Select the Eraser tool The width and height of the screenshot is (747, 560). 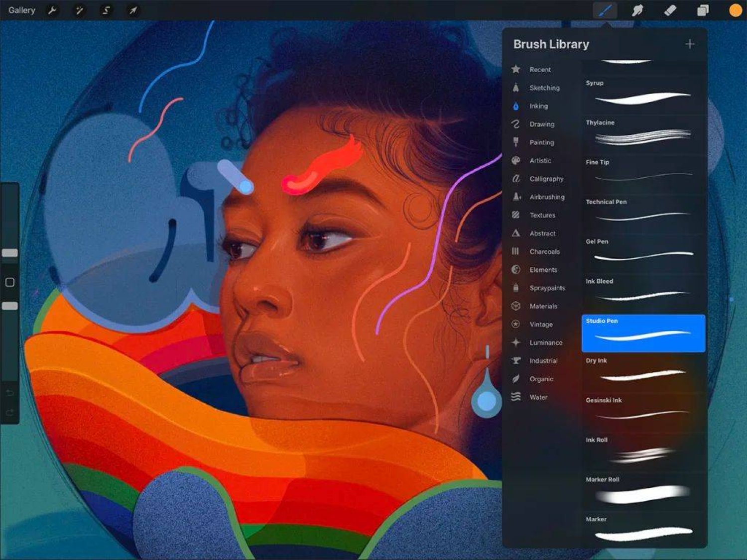pos(670,10)
